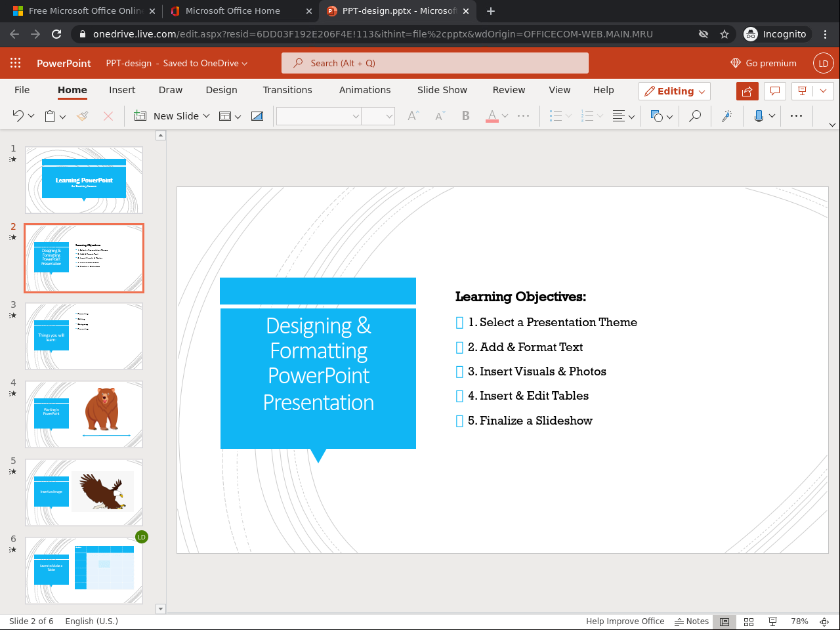
Task: Click the Designer magic wand icon
Action: click(x=726, y=116)
